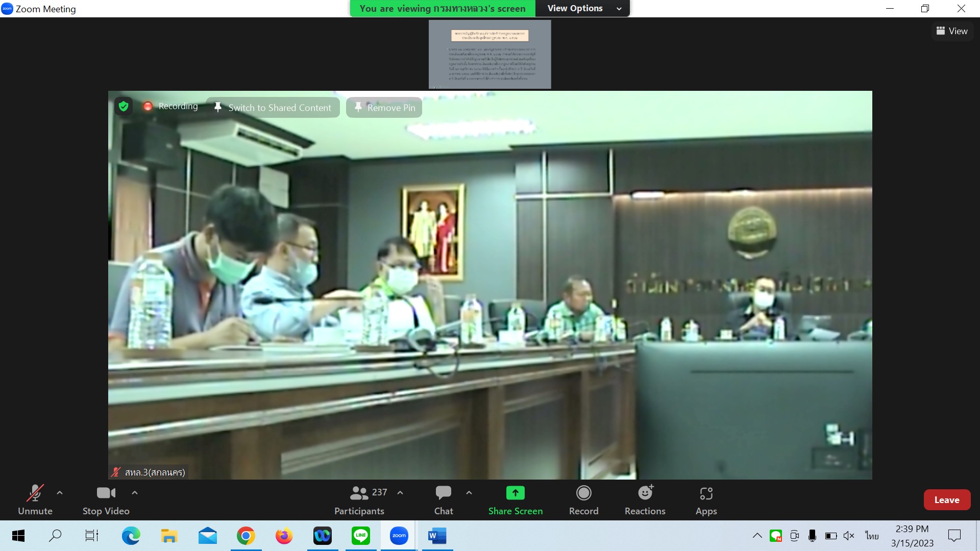Open LINE from the taskbar
Image resolution: width=980 pixels, height=551 pixels.
coord(361,536)
